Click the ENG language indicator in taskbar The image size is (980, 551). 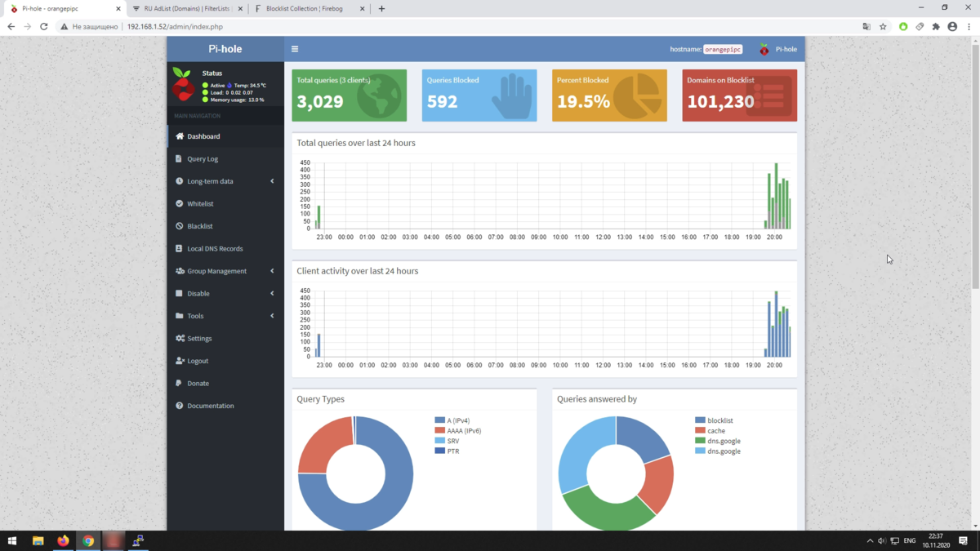pyautogui.click(x=909, y=541)
